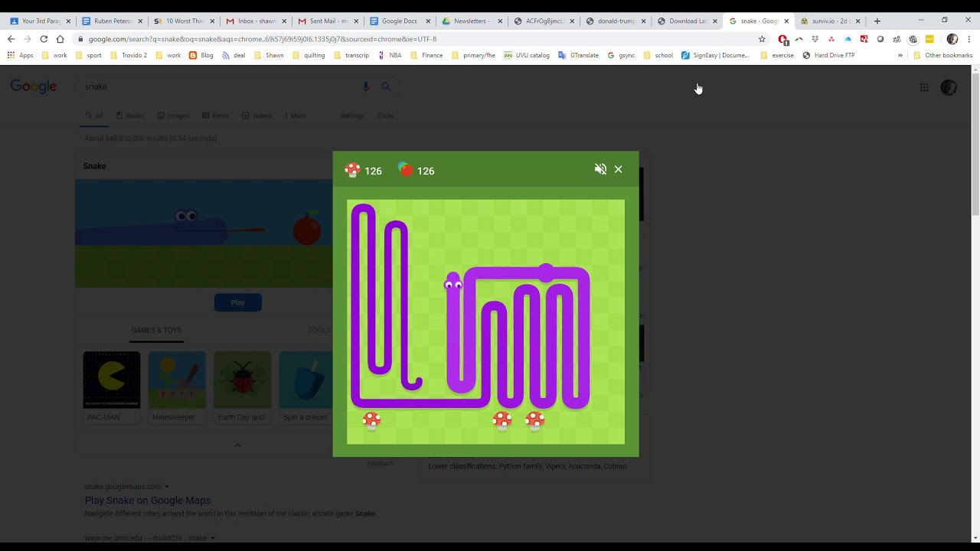
Task: Open the NBA bookmark
Action: point(390,55)
